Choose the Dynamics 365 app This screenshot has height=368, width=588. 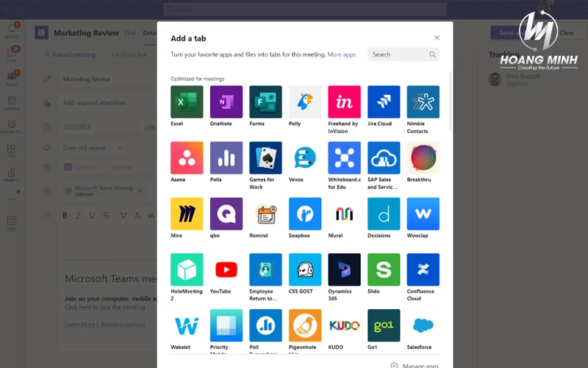pyautogui.click(x=344, y=269)
